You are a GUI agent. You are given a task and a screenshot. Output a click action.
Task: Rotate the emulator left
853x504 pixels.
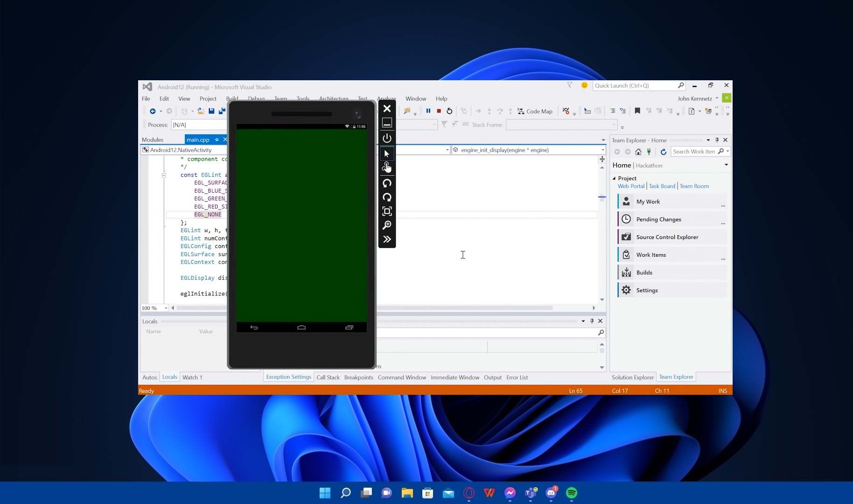(x=387, y=183)
